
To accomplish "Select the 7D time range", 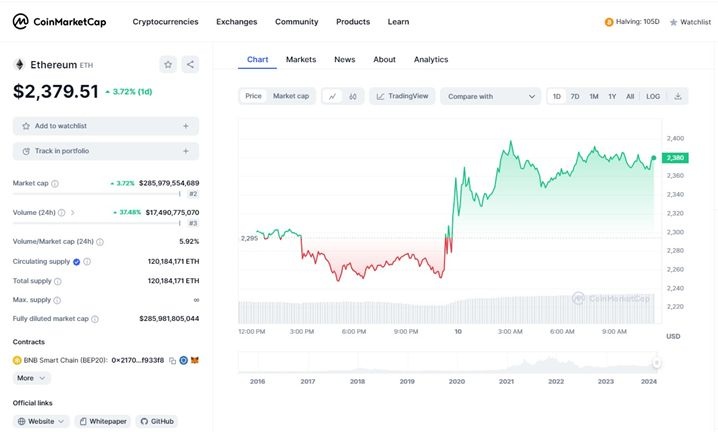I will pyautogui.click(x=575, y=96).
